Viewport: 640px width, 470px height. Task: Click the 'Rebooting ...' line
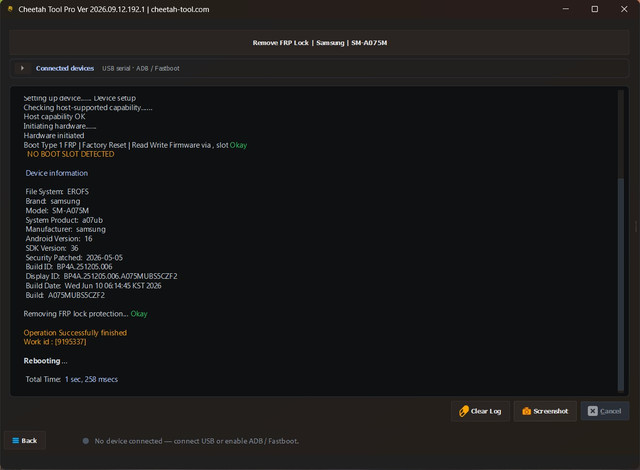pos(45,361)
